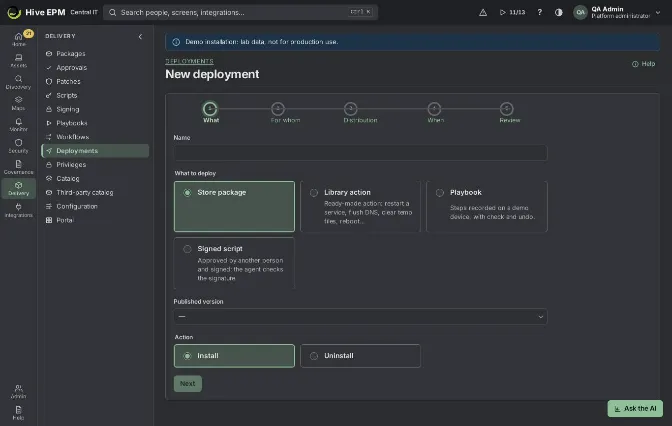Viewport: 672px width, 426px height.
Task: Go to Scripts in Delivery menu
Action: tap(95, 96)
